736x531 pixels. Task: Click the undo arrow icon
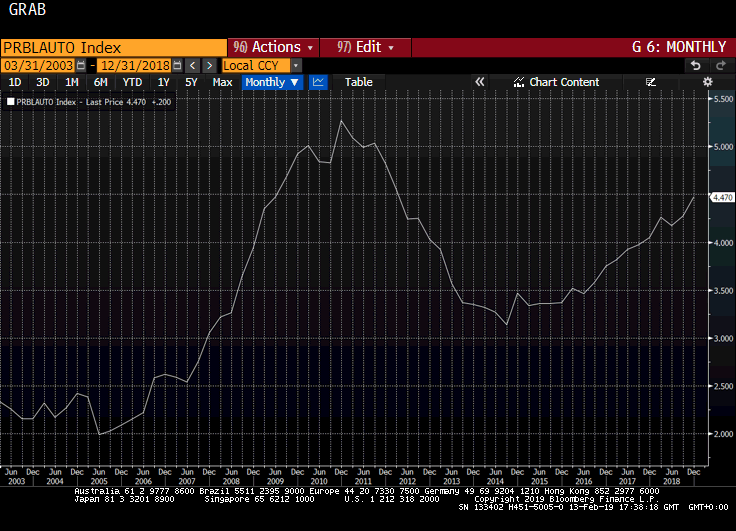point(695,65)
